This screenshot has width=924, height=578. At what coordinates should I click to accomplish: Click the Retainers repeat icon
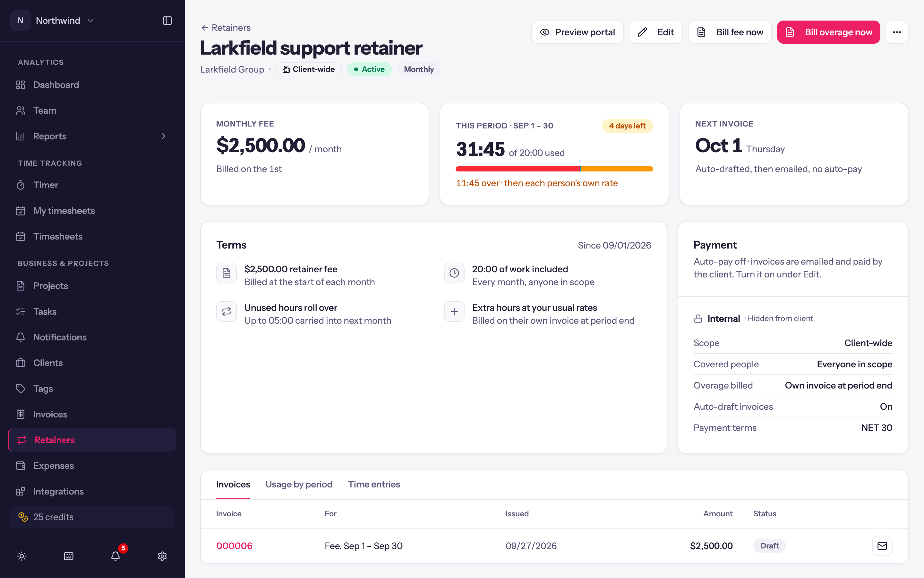click(22, 440)
